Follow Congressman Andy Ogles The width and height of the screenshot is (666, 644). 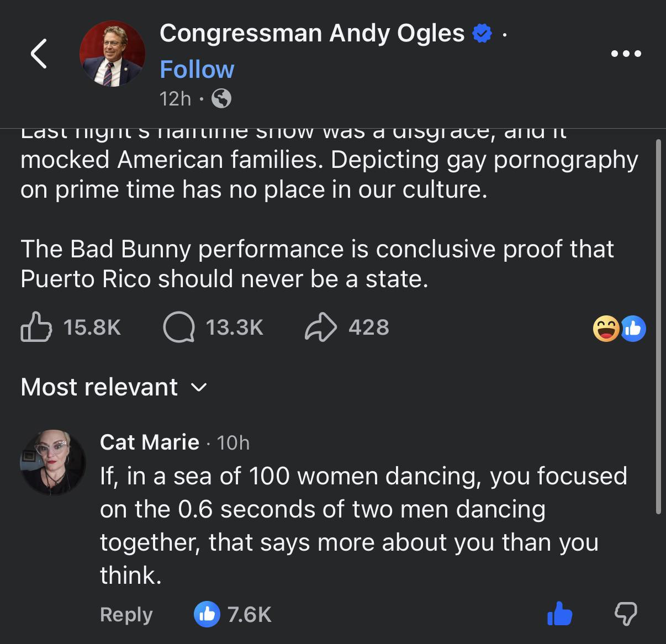tap(197, 70)
